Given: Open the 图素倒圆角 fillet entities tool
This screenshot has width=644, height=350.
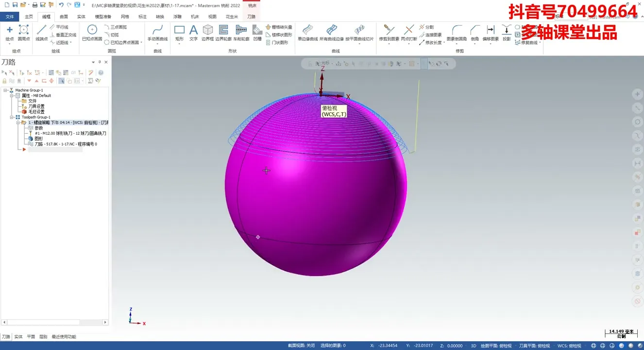Looking at the screenshot, I should tap(457, 32).
